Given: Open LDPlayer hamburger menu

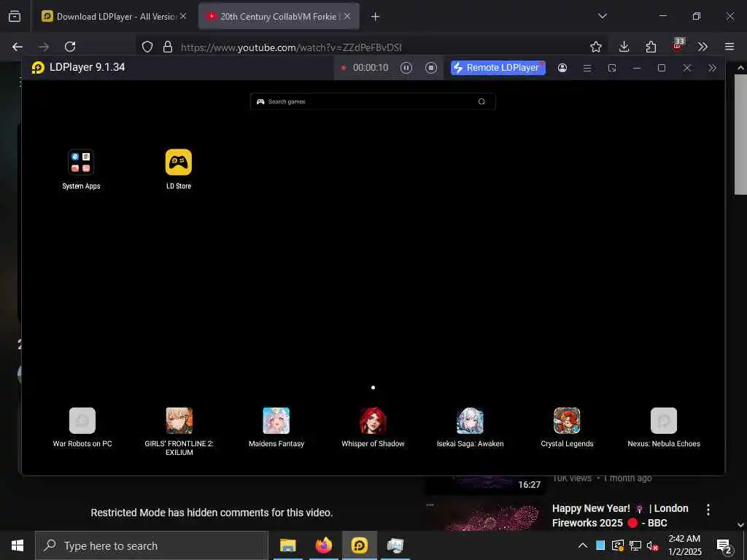Looking at the screenshot, I should pyautogui.click(x=587, y=68).
